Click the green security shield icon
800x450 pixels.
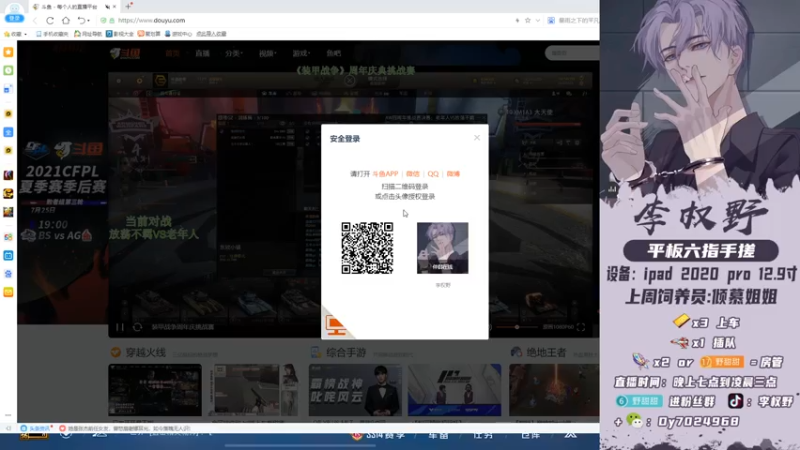tap(104, 20)
